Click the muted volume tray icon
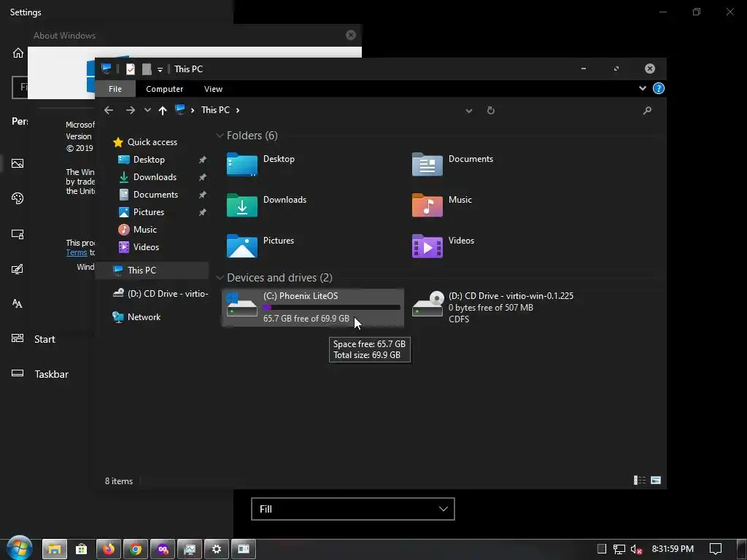 (x=636, y=549)
